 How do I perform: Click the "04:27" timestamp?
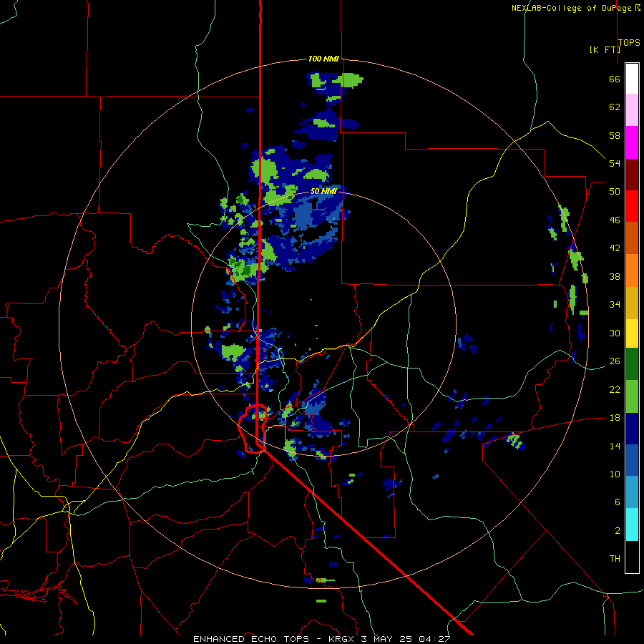434,639
